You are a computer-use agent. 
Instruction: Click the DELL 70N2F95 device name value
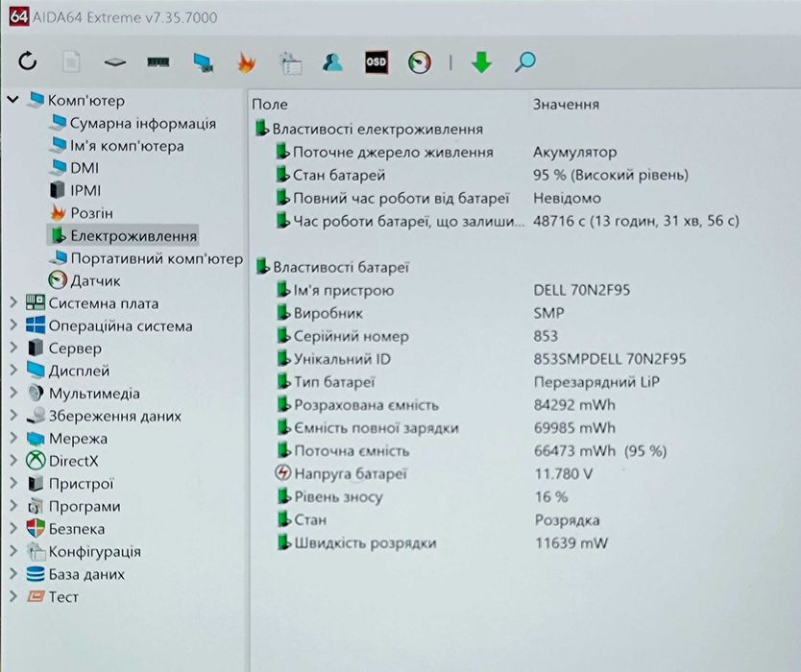pyautogui.click(x=581, y=290)
